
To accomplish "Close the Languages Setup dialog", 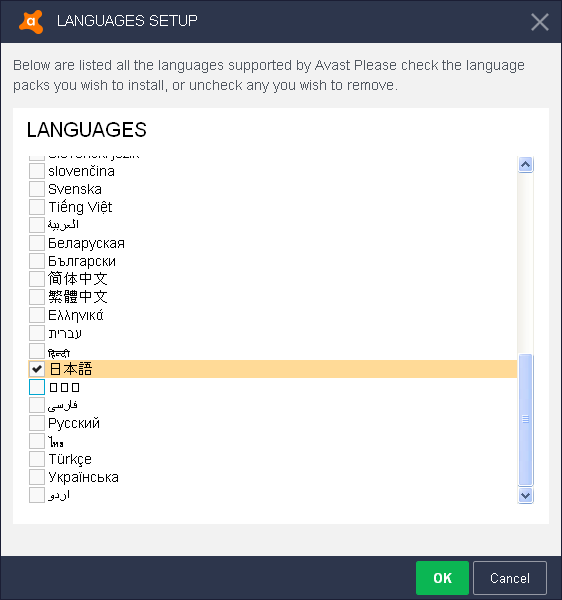I will tap(540, 22).
